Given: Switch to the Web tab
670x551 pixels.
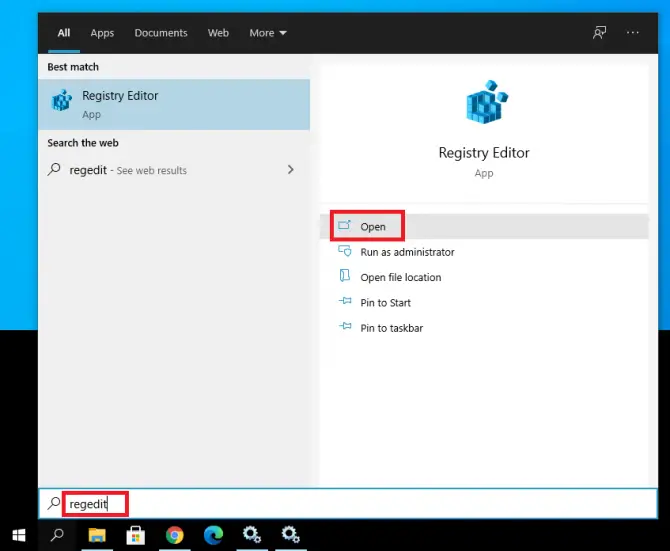Looking at the screenshot, I should coord(218,33).
